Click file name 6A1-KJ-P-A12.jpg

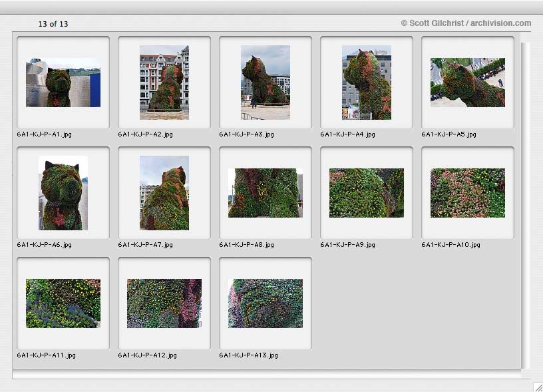coord(147,355)
